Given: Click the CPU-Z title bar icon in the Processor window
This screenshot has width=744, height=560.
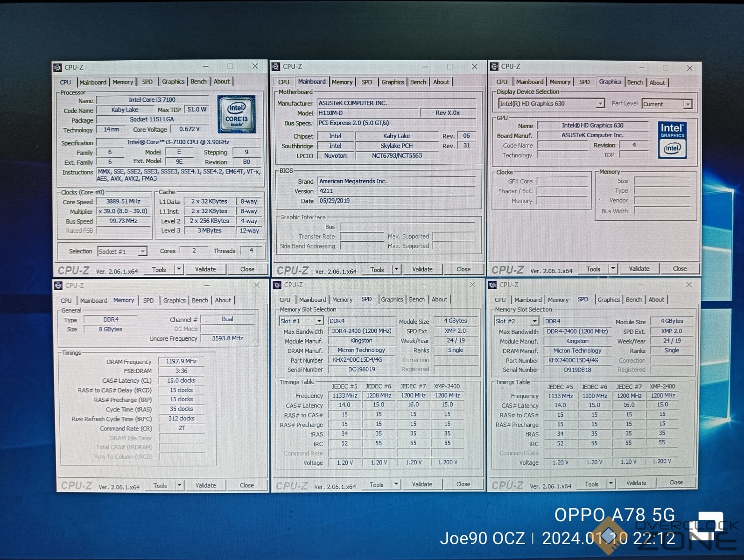Looking at the screenshot, I should (58, 67).
